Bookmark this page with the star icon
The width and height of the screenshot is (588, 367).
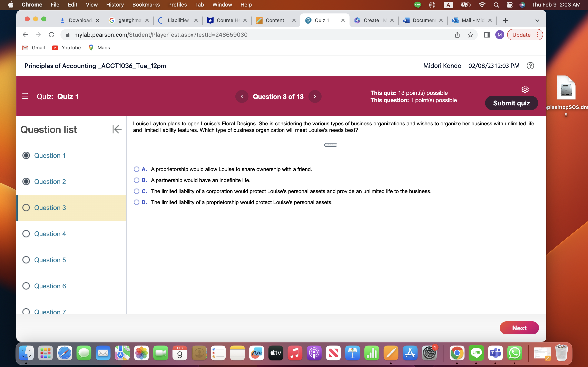coord(470,35)
